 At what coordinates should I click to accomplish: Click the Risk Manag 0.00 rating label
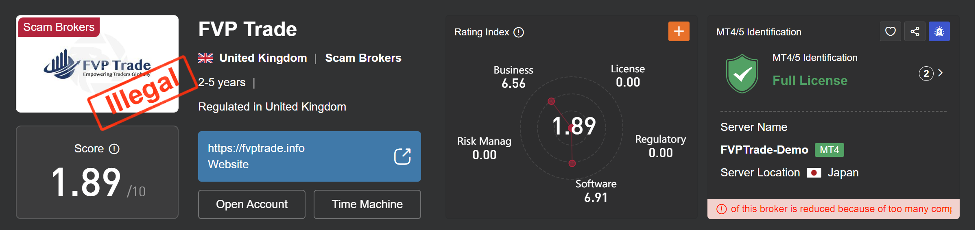tap(484, 148)
